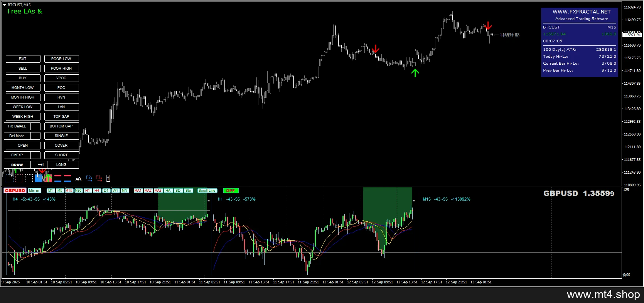Image resolution: width=644 pixels, height=303 pixels.
Task: Select the solid blue filled rectangle tool
Action: coord(39,178)
